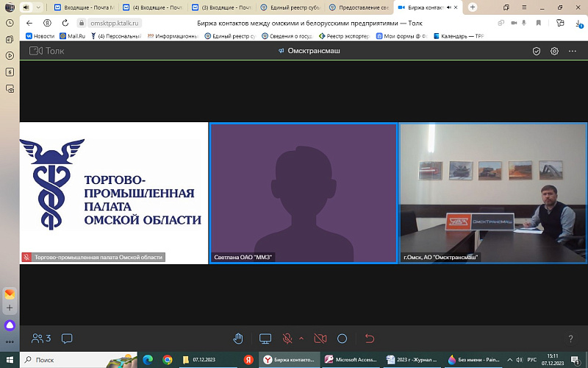
Task: Click the Толк logo in the header
Action: (x=47, y=51)
